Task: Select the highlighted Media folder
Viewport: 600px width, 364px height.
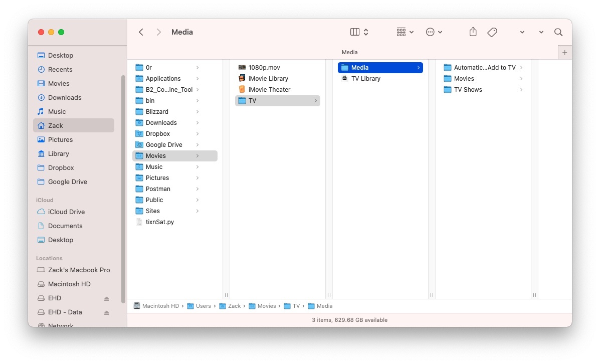Action: coord(380,67)
